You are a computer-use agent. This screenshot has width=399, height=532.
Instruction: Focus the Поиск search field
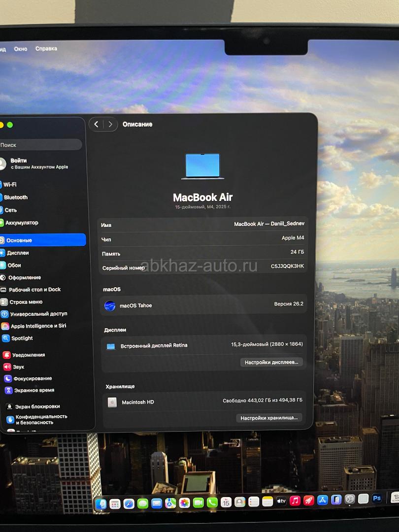39,145
